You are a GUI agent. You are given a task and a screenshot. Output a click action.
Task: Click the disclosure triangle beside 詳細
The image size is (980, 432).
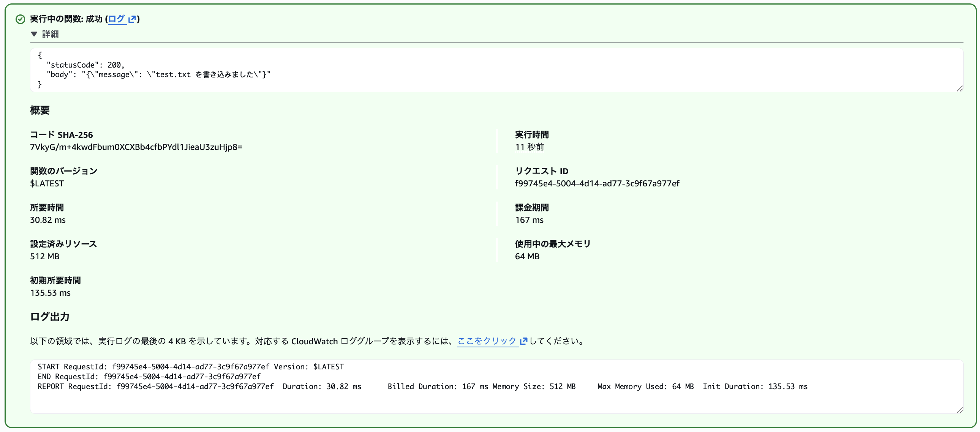34,34
